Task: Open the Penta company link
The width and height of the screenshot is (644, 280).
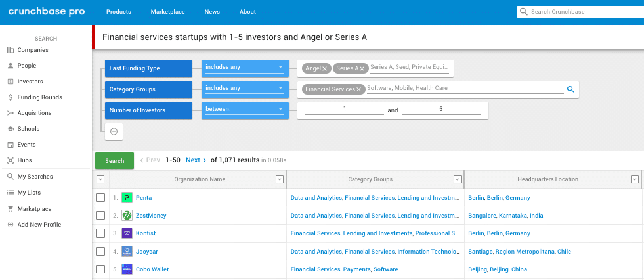Action: pyautogui.click(x=144, y=198)
